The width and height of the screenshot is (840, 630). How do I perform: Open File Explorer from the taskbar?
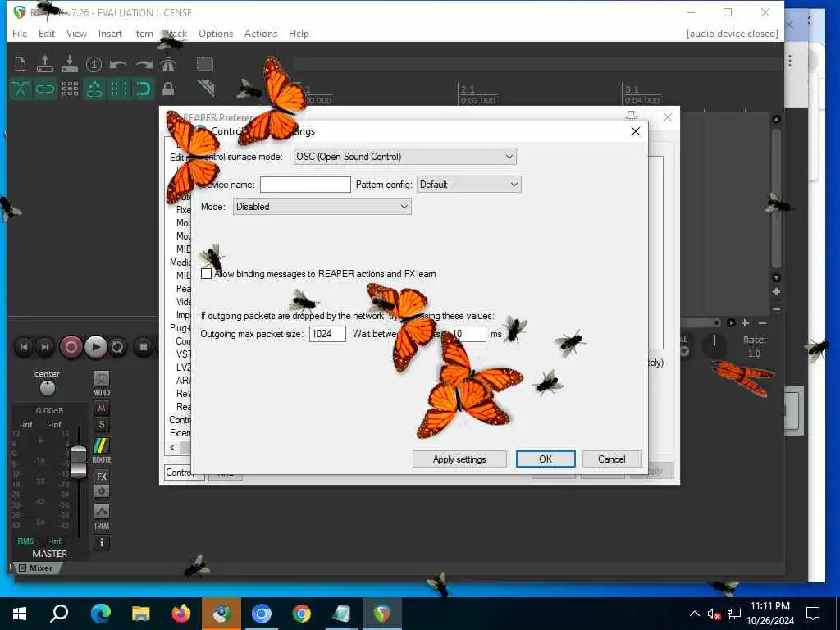141,614
